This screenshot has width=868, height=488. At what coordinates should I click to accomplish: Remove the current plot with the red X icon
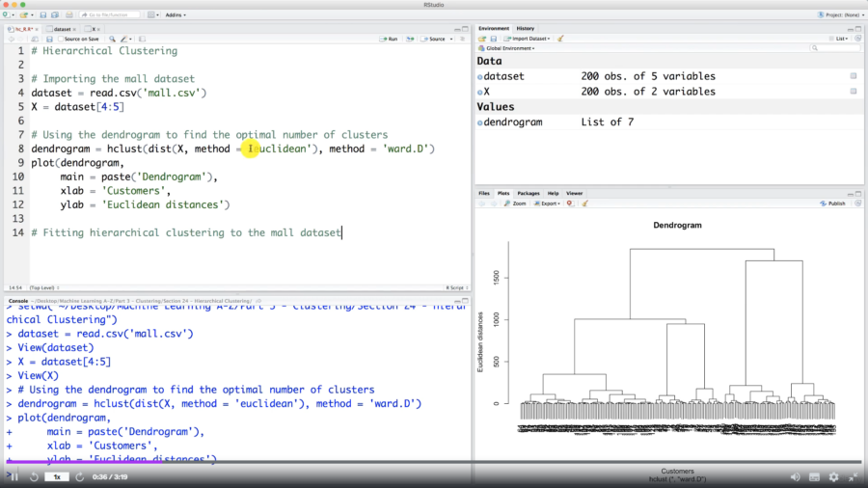click(x=569, y=203)
